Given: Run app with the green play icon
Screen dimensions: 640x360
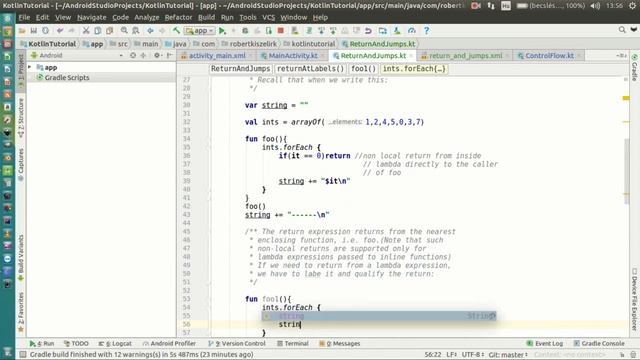Looking at the screenshot, I should [x=222, y=31].
